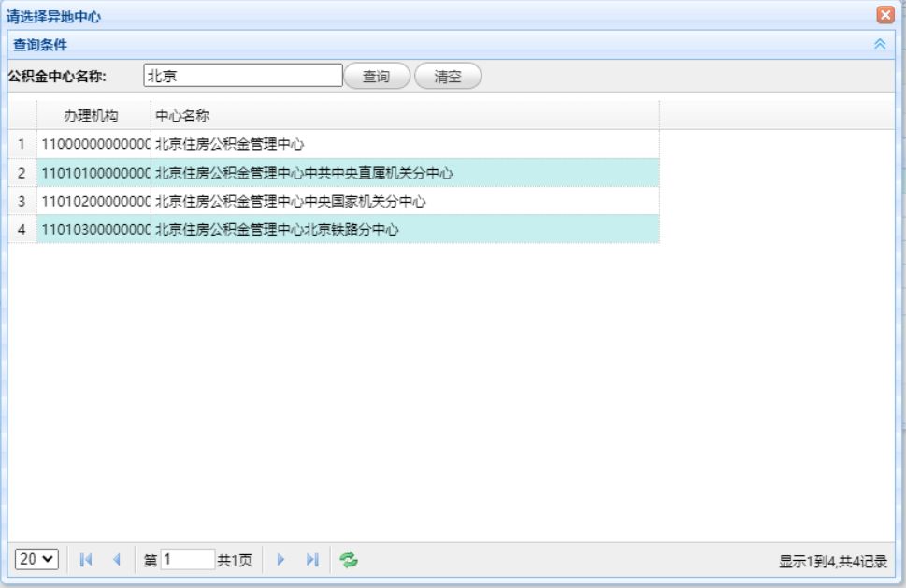Close the 请选择异地中心 dialog
Image resolution: width=906 pixels, height=588 pixels.
click(x=885, y=14)
